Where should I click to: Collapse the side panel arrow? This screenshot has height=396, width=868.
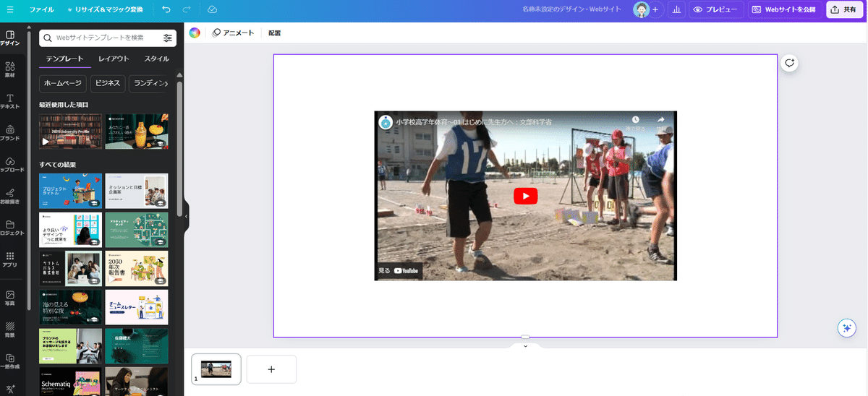point(186,215)
